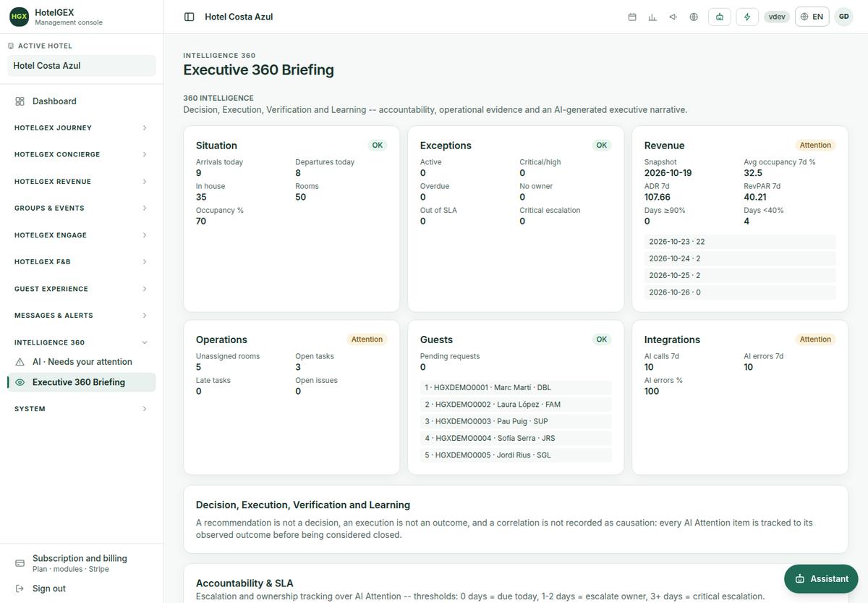Open the Assistant chat button
Image resolution: width=868 pixels, height=603 pixels.
pos(821,579)
